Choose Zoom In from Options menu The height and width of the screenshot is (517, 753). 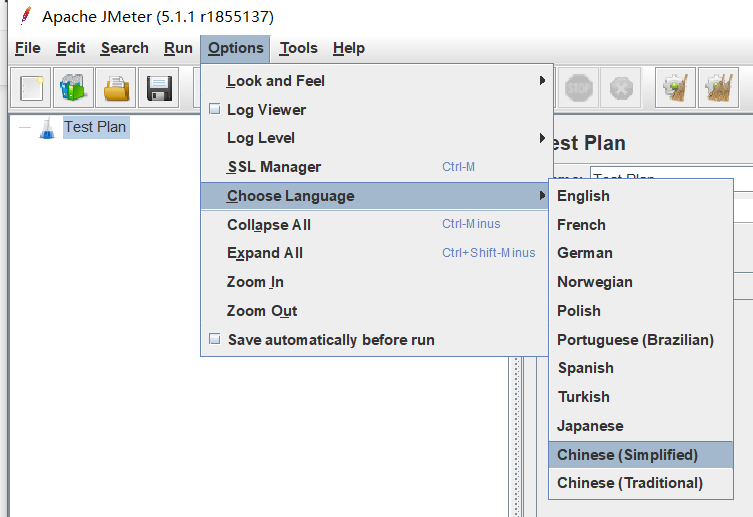[x=375, y=282]
